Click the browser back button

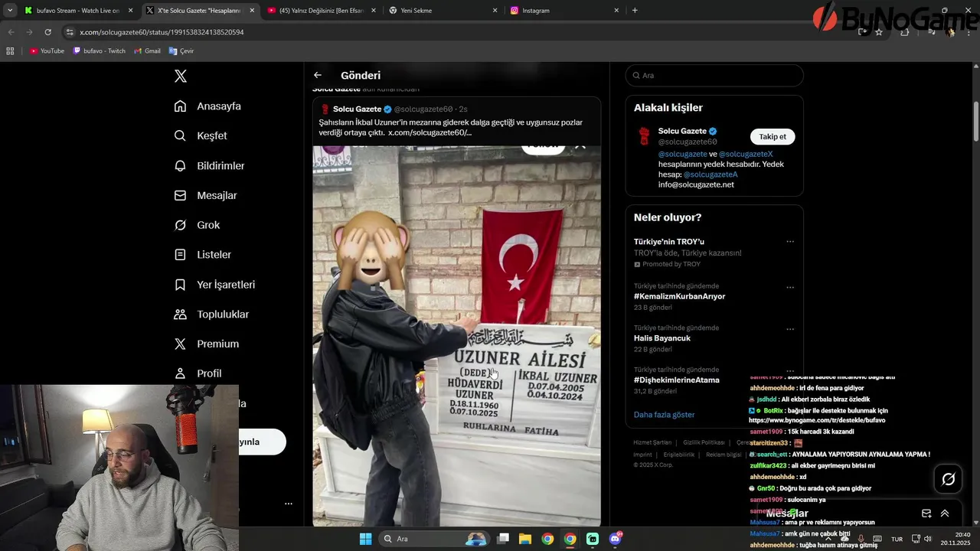[11, 32]
